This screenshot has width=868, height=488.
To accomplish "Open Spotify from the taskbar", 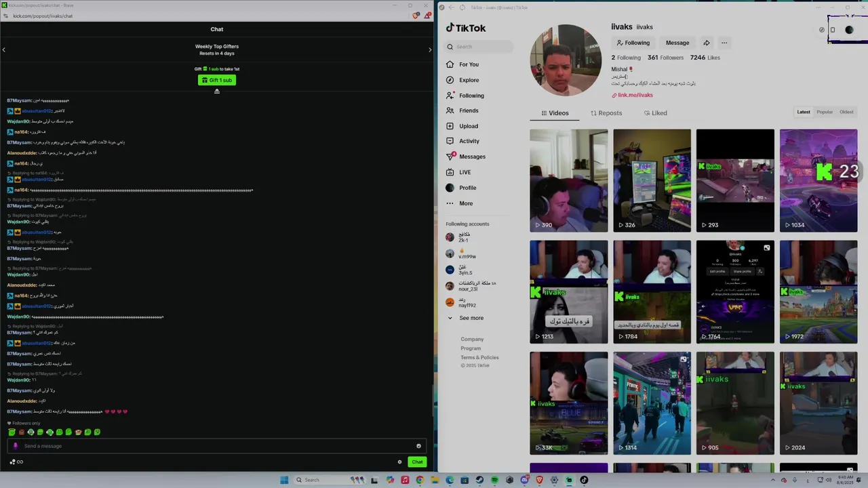I will [494, 480].
